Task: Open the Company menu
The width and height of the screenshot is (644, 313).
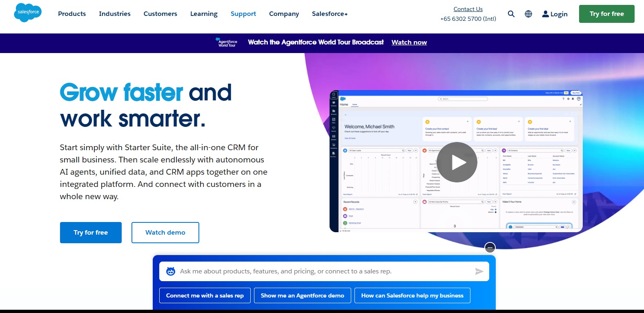Action: pyautogui.click(x=284, y=14)
